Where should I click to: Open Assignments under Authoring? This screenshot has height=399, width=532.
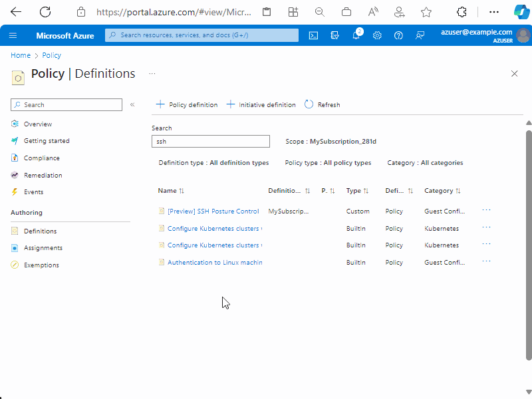point(43,248)
